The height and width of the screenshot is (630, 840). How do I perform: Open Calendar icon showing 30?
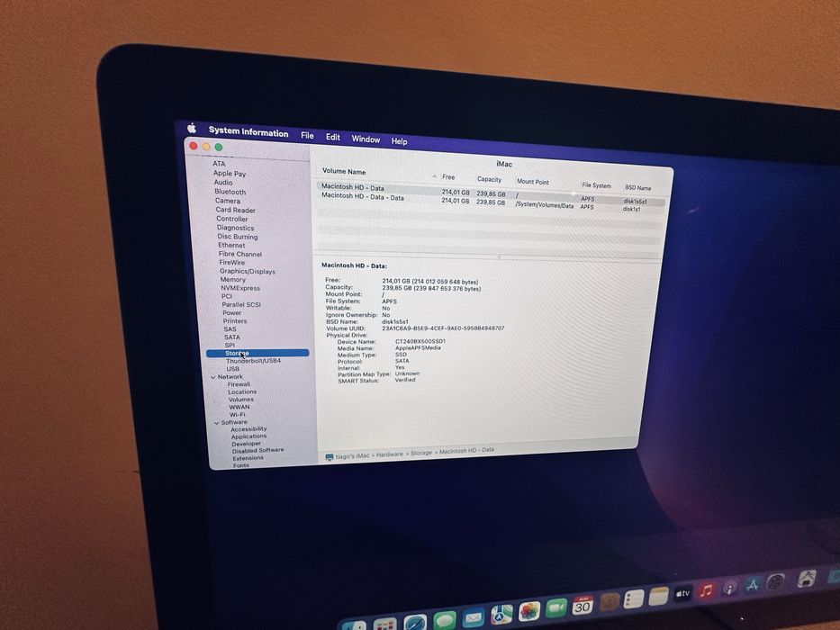(583, 606)
